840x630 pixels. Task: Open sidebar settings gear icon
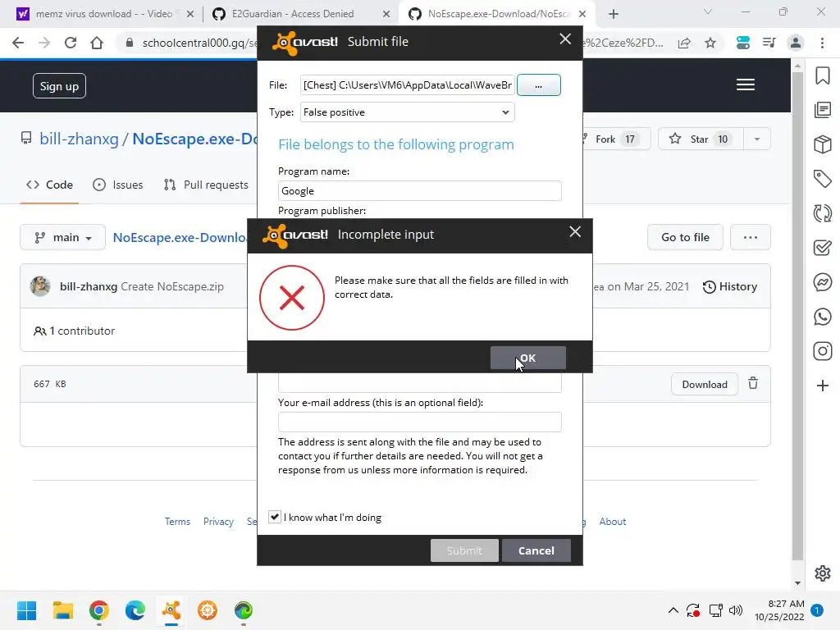(x=822, y=573)
